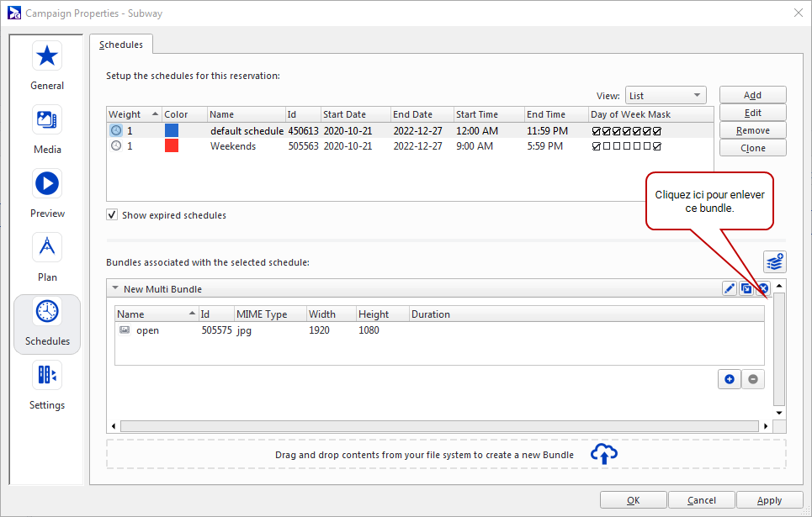
Task: Edit the New Multi Bundle with pencil icon
Action: point(730,289)
